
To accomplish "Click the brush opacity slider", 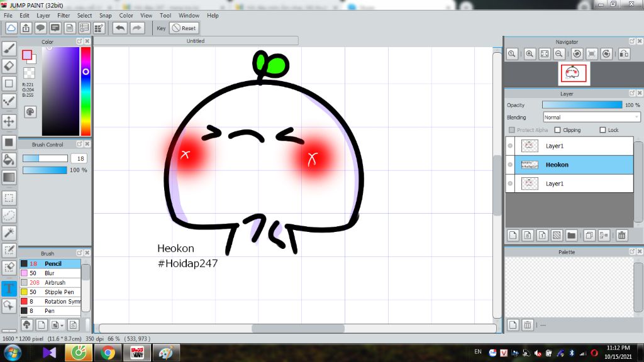I will (45, 170).
